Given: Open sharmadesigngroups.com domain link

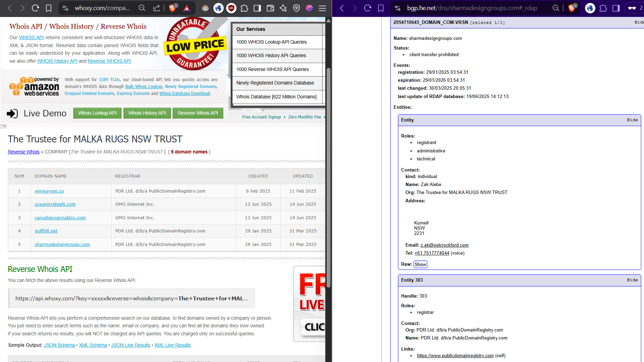Looking at the screenshot, I should click(x=62, y=244).
